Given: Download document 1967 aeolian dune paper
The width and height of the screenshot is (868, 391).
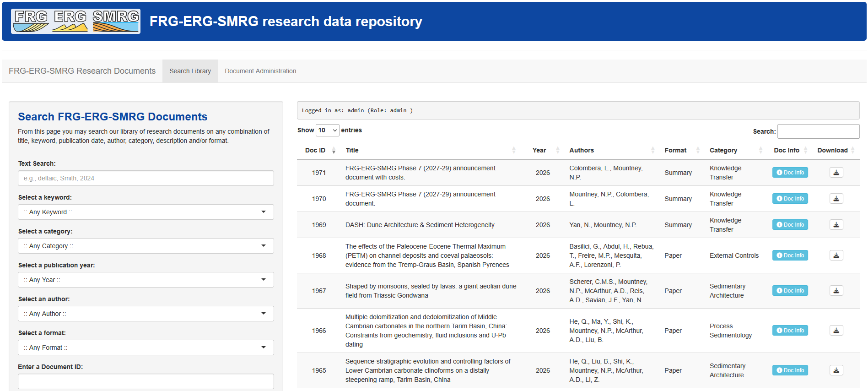Looking at the screenshot, I should (836, 291).
